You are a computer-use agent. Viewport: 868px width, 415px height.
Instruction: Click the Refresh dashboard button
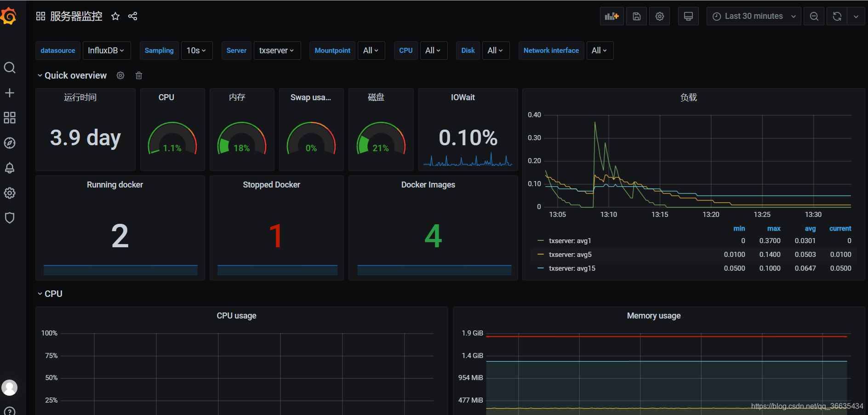[x=838, y=16]
